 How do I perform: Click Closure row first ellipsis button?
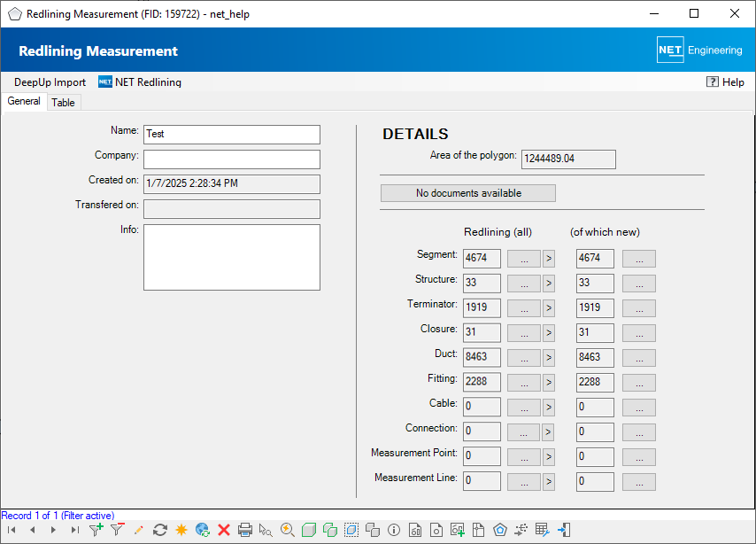click(524, 332)
